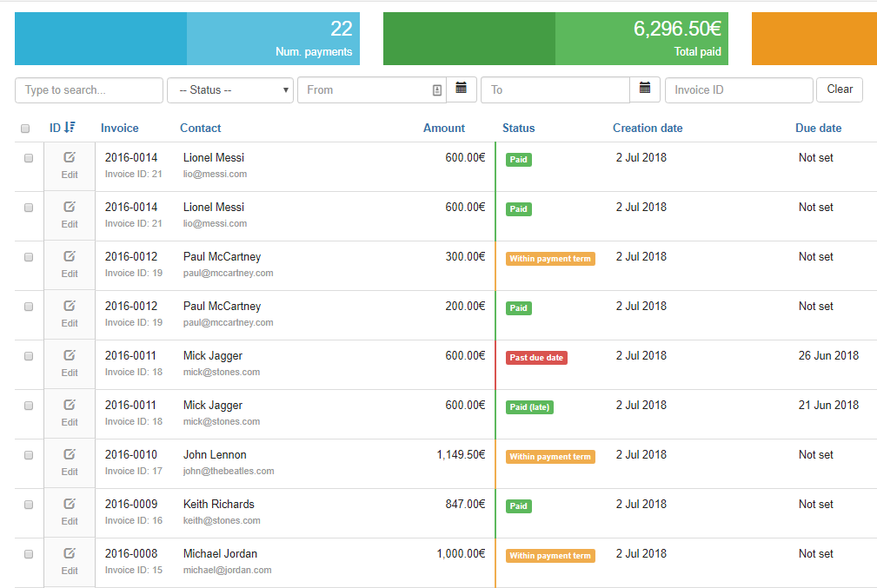Check the box for Keith Richards row
The image size is (877, 588).
pyautogui.click(x=29, y=505)
